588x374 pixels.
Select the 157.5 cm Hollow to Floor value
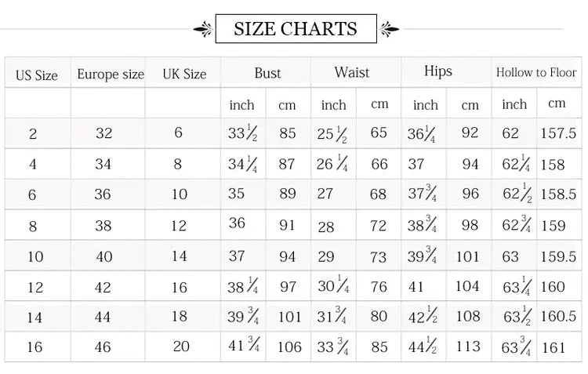point(558,133)
